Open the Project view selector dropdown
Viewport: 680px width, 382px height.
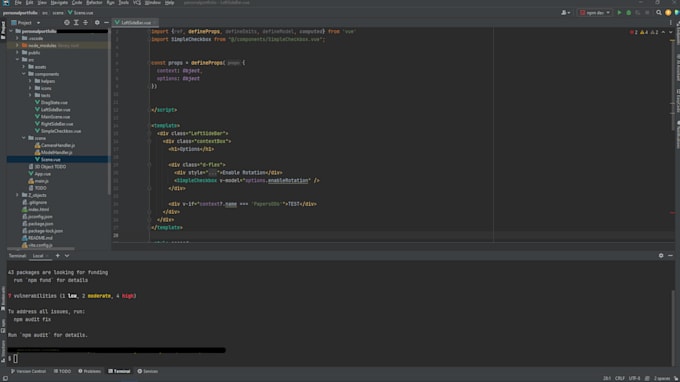pyautogui.click(x=26, y=23)
